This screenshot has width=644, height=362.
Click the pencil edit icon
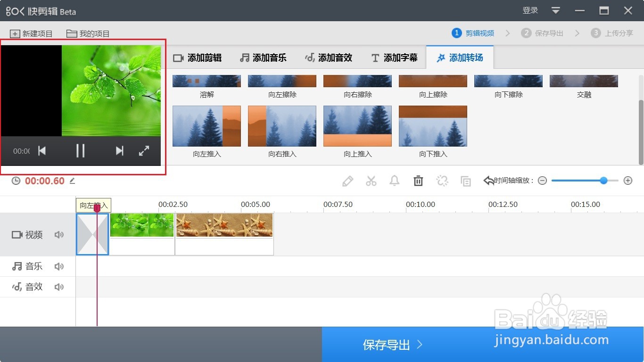348,181
